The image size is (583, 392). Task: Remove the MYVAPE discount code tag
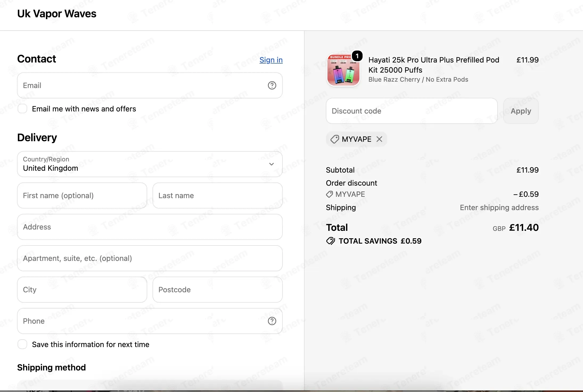coord(379,139)
